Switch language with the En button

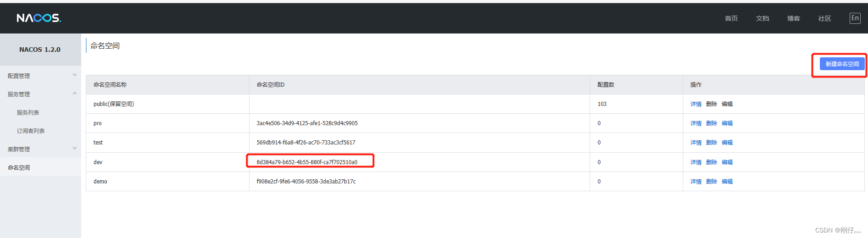(x=855, y=18)
